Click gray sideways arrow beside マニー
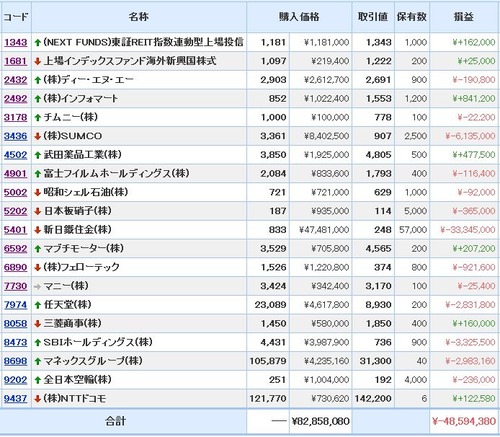This screenshot has height=437, width=500. click(x=38, y=286)
